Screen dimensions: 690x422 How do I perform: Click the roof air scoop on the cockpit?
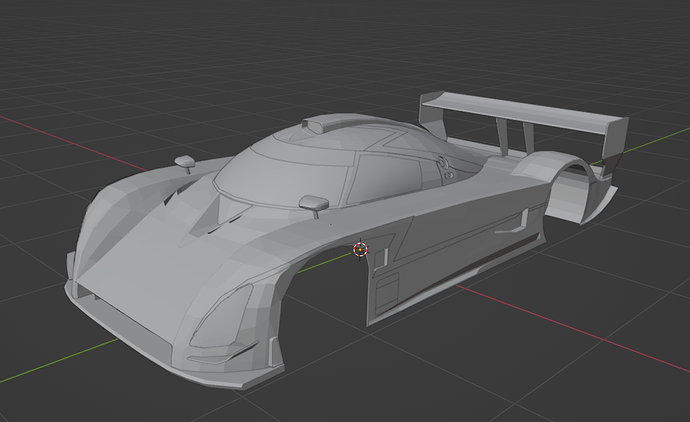point(318,125)
